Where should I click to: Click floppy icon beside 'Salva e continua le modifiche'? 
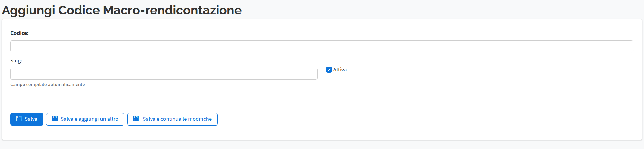(x=136, y=119)
